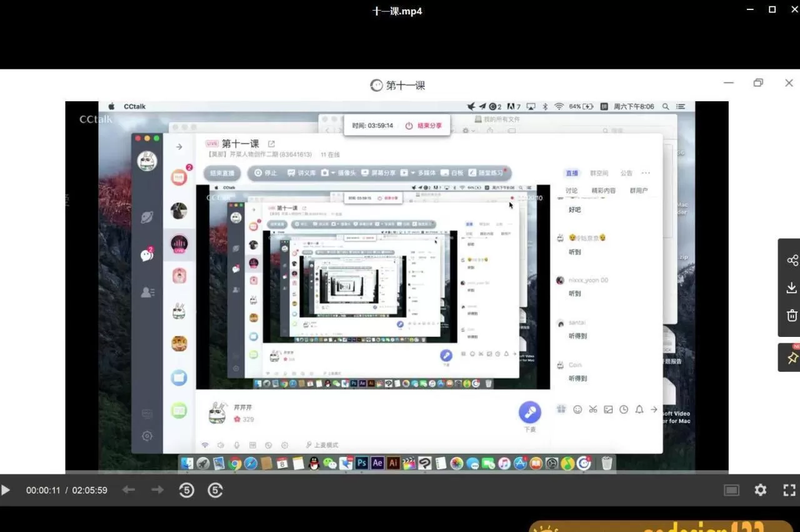Screen dimensions: 800x532
Task: Click the share icon on right panel
Action: [792, 260]
